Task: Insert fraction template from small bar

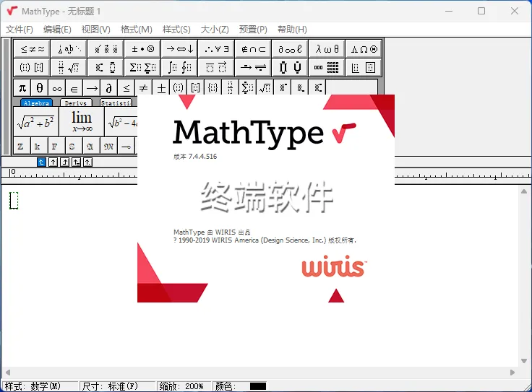Action: point(231,88)
